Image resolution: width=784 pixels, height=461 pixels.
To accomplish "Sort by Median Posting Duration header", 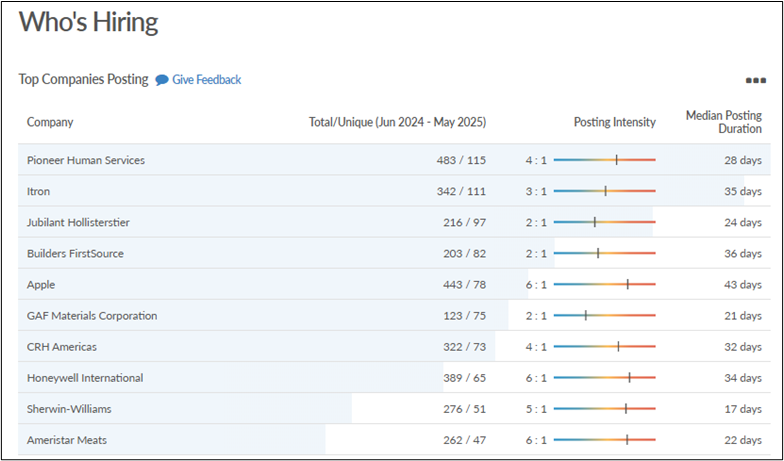I will 724,122.
